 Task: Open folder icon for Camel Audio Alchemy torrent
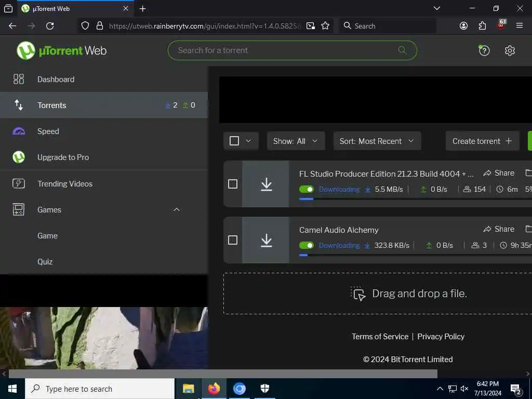coord(528,229)
